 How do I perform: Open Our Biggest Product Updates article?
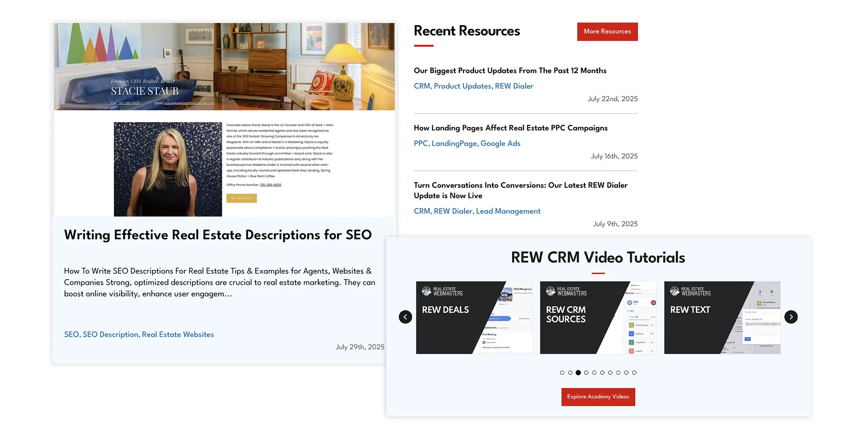click(510, 71)
